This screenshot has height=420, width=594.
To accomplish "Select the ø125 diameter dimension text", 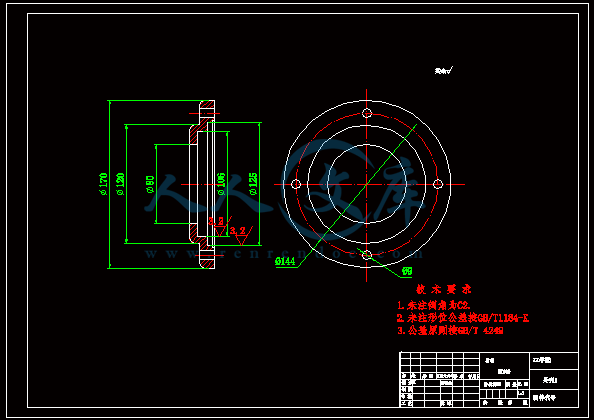I will [x=253, y=184].
